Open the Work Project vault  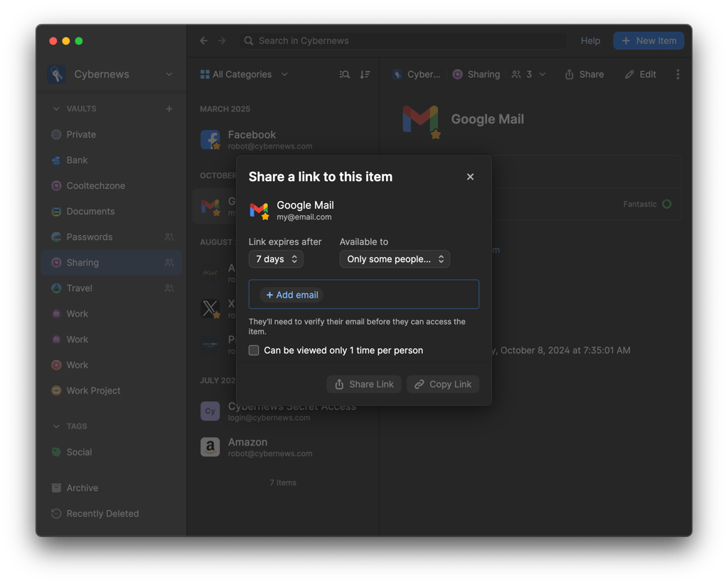[111, 391]
